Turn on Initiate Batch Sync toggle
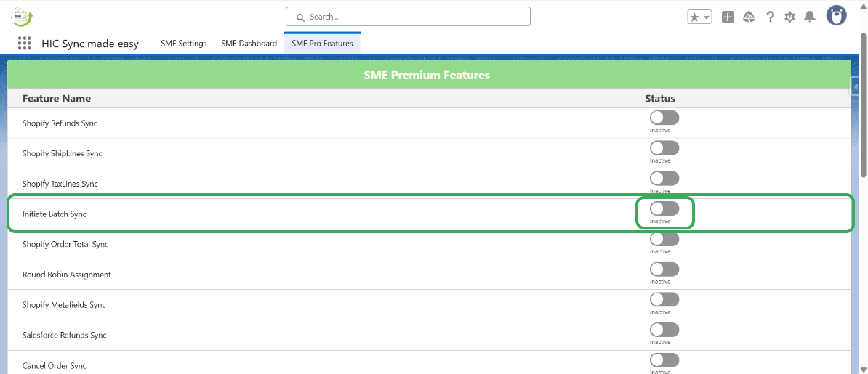This screenshot has width=868, height=374. tap(664, 208)
